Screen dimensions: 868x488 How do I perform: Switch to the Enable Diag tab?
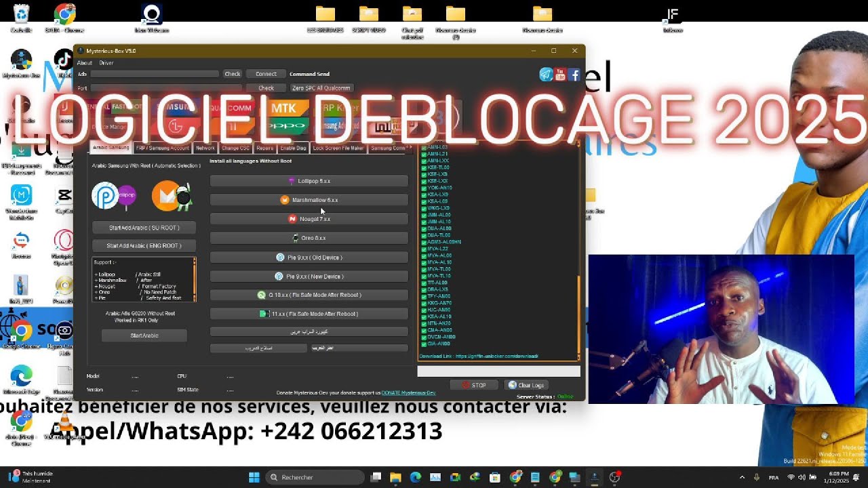click(293, 148)
